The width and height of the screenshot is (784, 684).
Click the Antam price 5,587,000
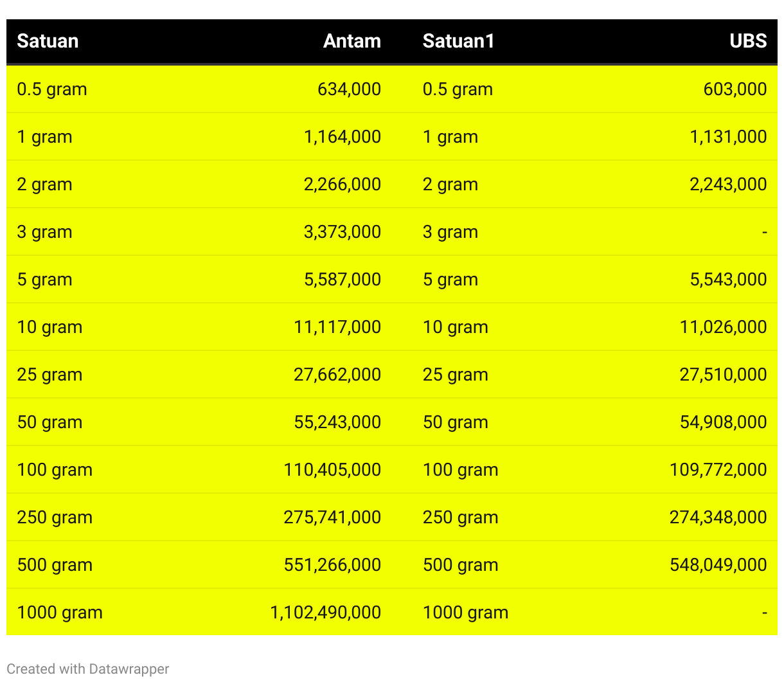pyautogui.click(x=343, y=280)
